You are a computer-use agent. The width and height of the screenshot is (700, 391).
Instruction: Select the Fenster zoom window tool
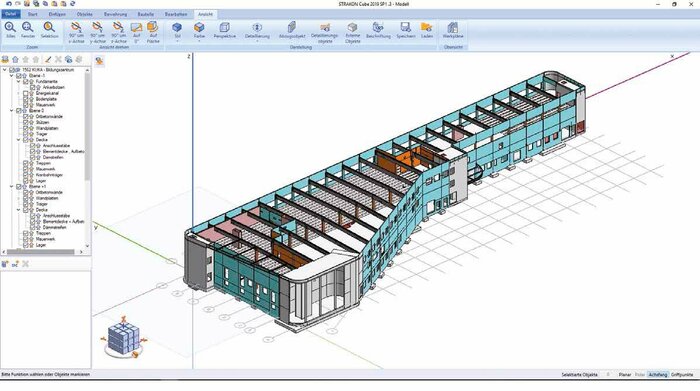[28, 27]
